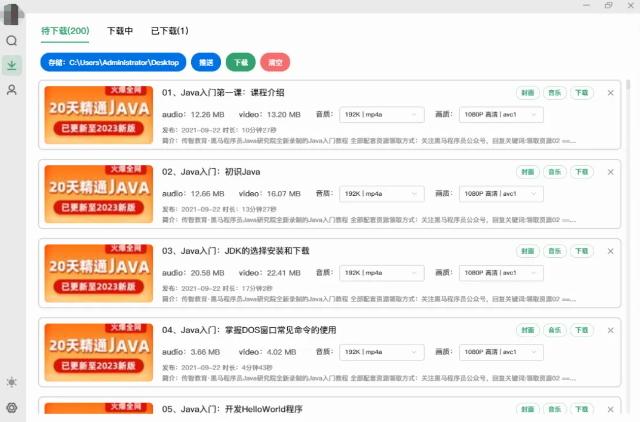The height and width of the screenshot is (422, 640).
Task: Download cover (封面) for item 03 JDK
Action: [528, 251]
